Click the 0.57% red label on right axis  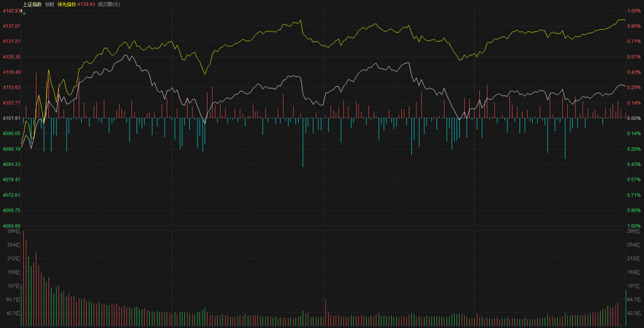pyautogui.click(x=634, y=57)
